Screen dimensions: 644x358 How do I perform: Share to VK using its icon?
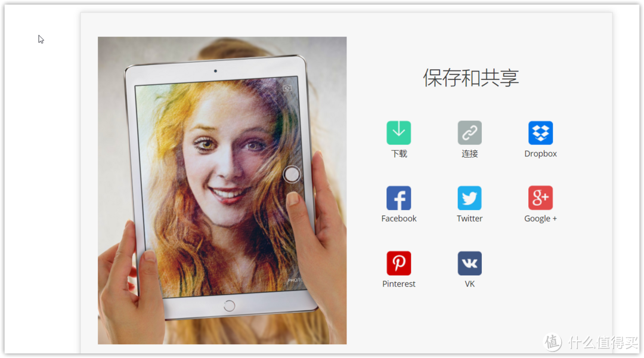[469, 263]
